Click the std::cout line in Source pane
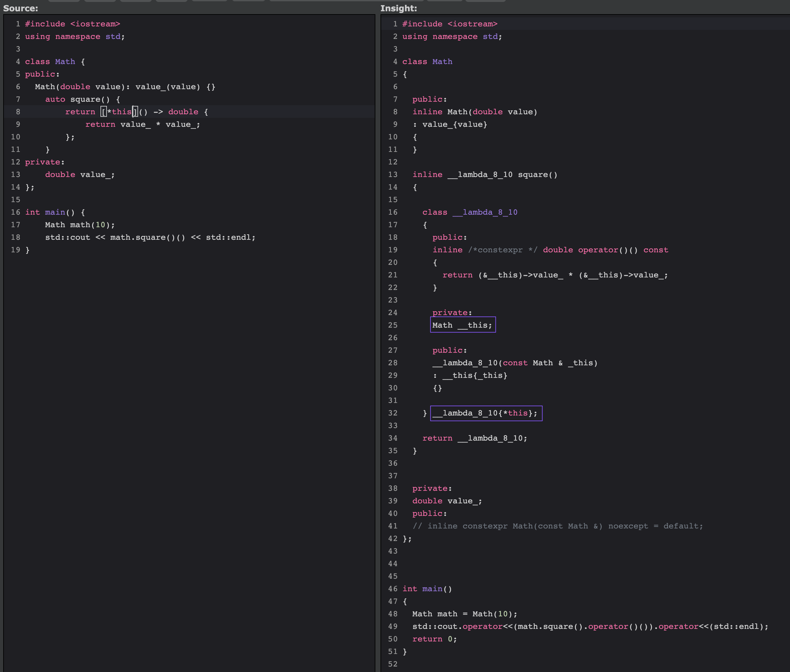Viewport: 790px width, 672px height. point(150,237)
